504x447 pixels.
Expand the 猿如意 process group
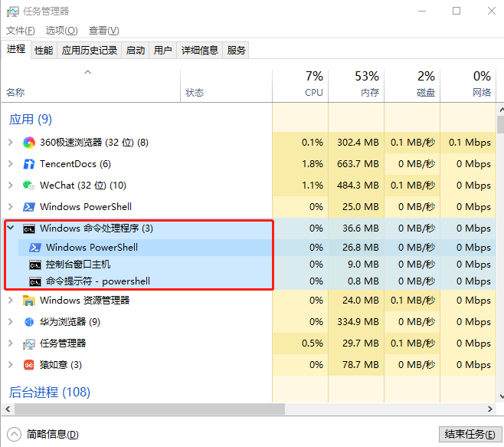click(10, 365)
